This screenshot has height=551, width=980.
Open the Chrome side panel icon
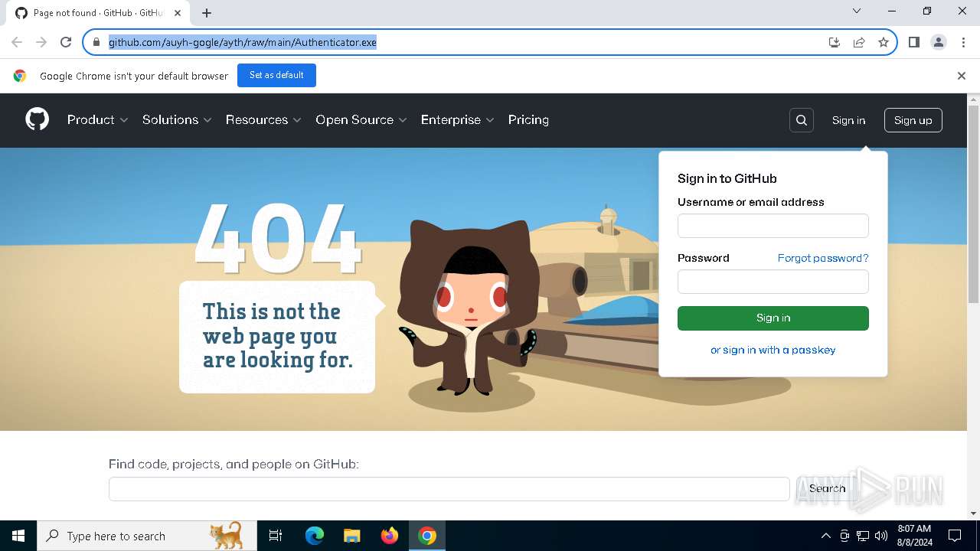(x=914, y=42)
